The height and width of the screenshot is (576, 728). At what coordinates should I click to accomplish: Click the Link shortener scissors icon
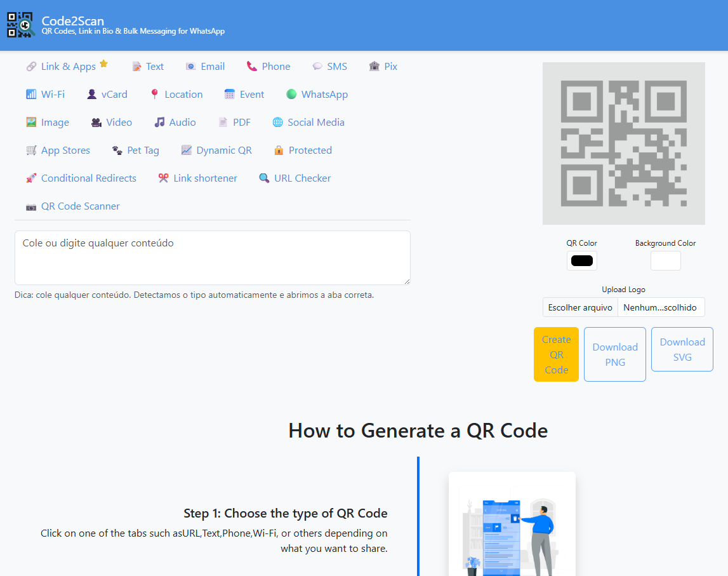tap(164, 178)
